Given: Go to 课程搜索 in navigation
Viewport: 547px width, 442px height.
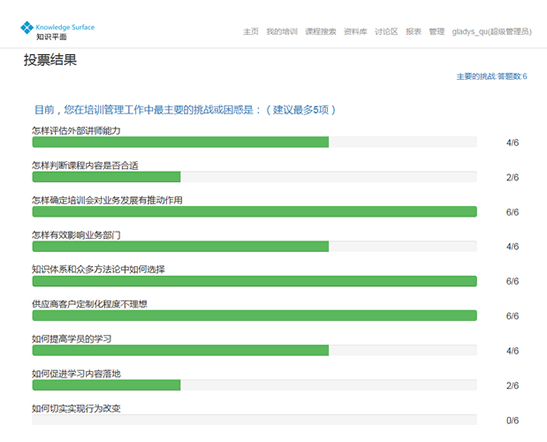Looking at the screenshot, I should coord(321,32).
